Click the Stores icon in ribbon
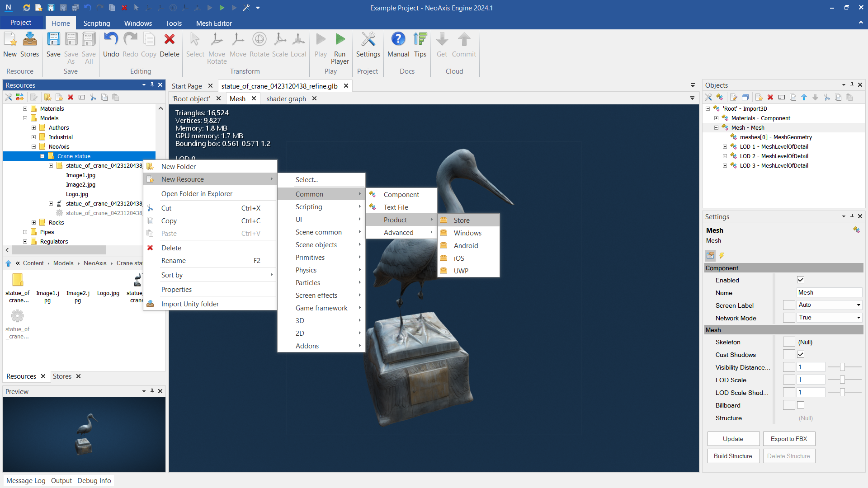The image size is (868, 488). (x=30, y=40)
